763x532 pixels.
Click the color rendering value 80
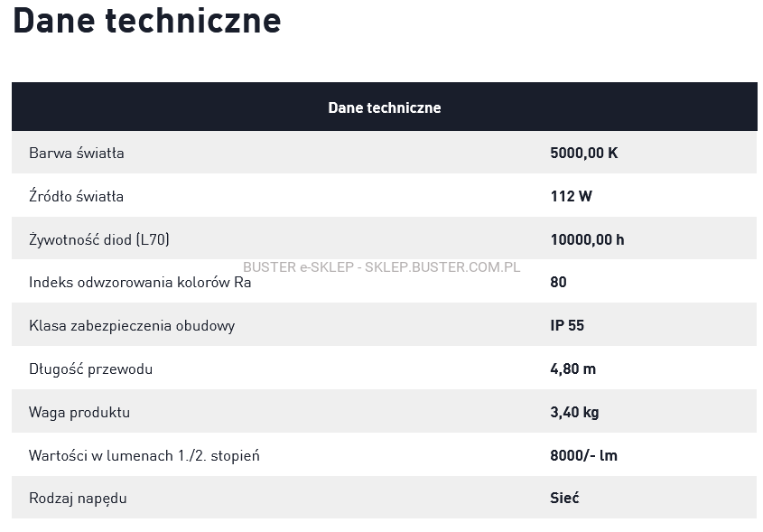pos(558,282)
